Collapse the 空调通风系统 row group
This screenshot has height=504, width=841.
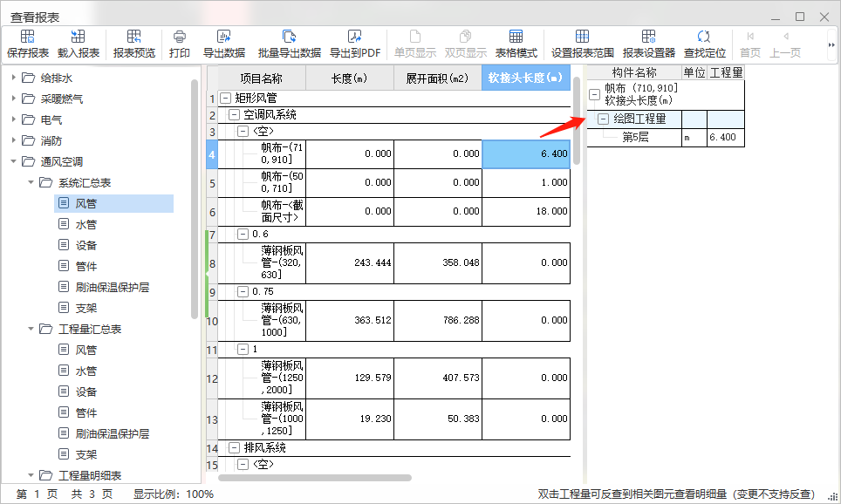[x=234, y=115]
